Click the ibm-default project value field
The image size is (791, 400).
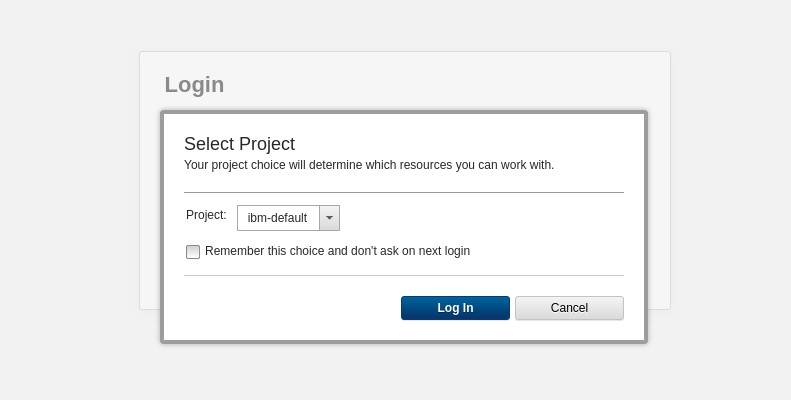tap(278, 218)
